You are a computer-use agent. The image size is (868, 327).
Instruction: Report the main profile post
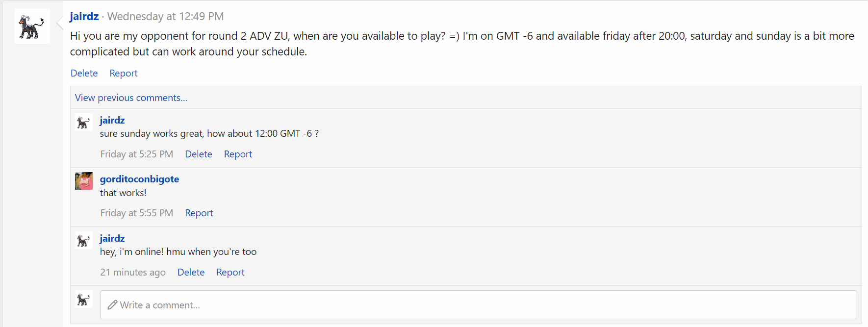(x=124, y=73)
